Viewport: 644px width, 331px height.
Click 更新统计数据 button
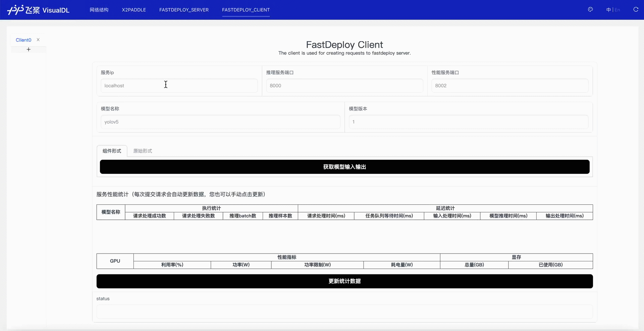(x=344, y=281)
